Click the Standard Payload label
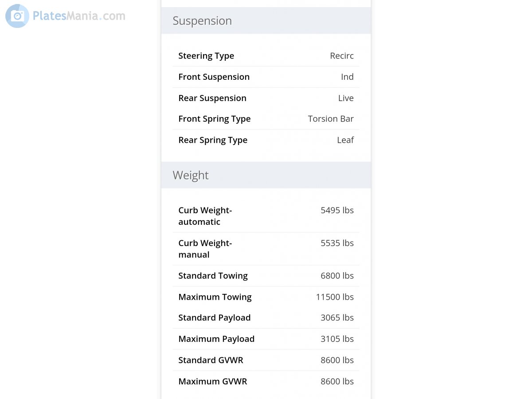The width and height of the screenshot is (532, 399). coord(215,318)
